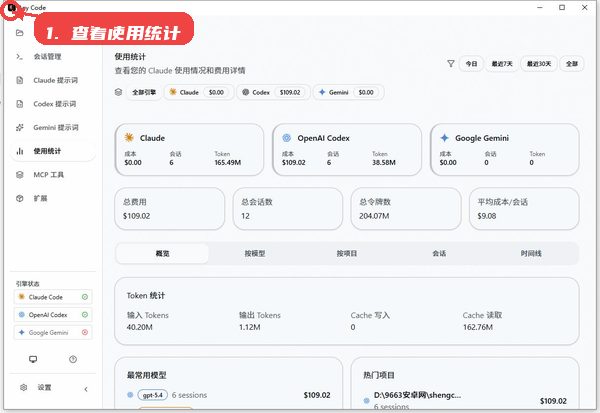Image resolution: width=600 pixels, height=413 pixels.
Task: Maximize the application window
Action: [x=562, y=7]
